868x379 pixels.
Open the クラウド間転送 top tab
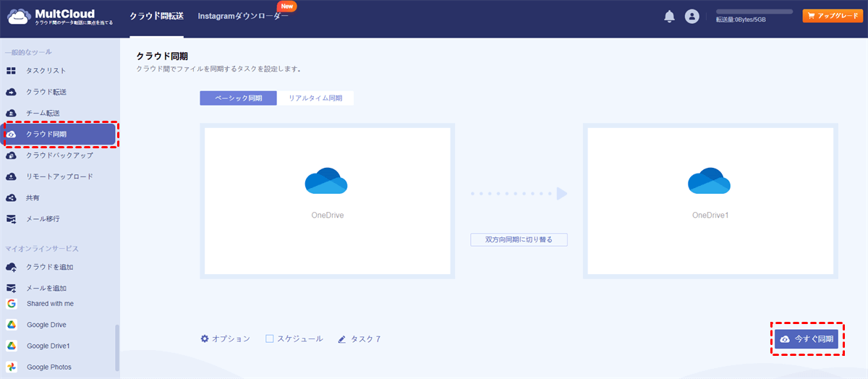tap(156, 16)
